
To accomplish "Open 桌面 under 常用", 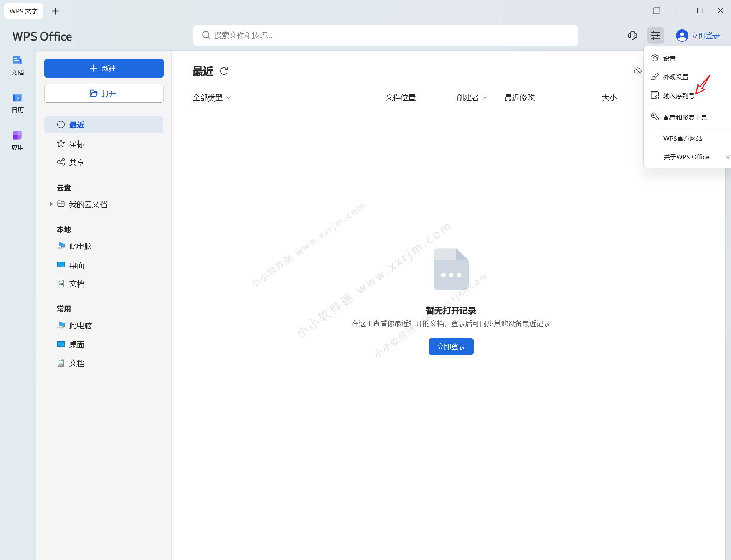I will (x=104, y=344).
